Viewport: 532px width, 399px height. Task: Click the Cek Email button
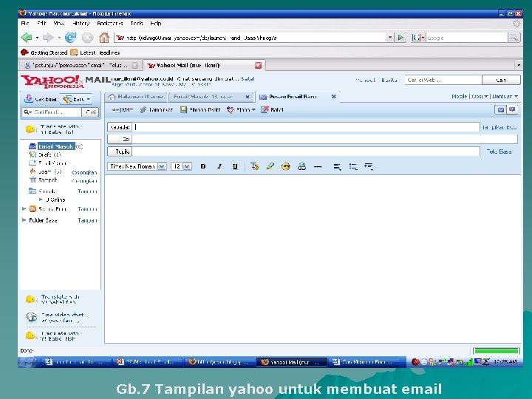[41, 99]
